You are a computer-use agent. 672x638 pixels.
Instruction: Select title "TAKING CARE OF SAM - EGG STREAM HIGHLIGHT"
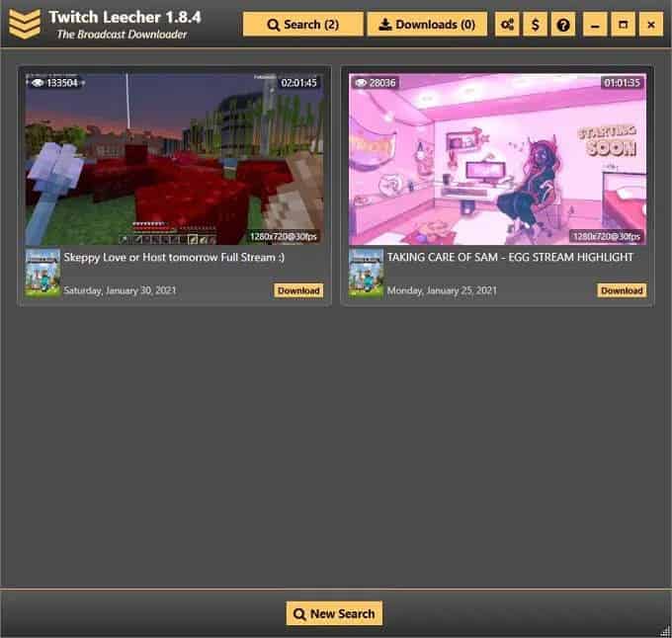tap(510, 257)
